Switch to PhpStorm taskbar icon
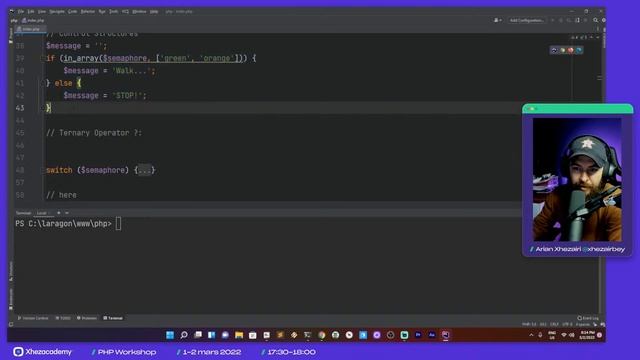 tap(446, 335)
